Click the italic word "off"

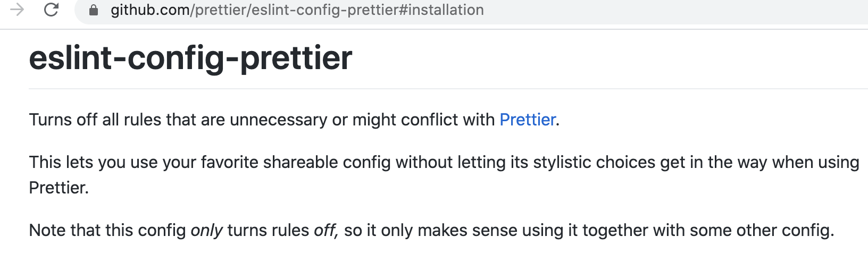coord(325,230)
